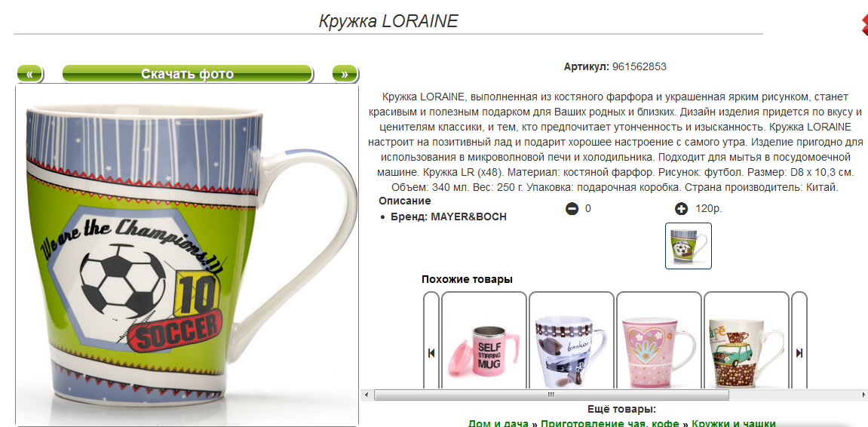Open the Self Stirring Mug product

click(484, 353)
